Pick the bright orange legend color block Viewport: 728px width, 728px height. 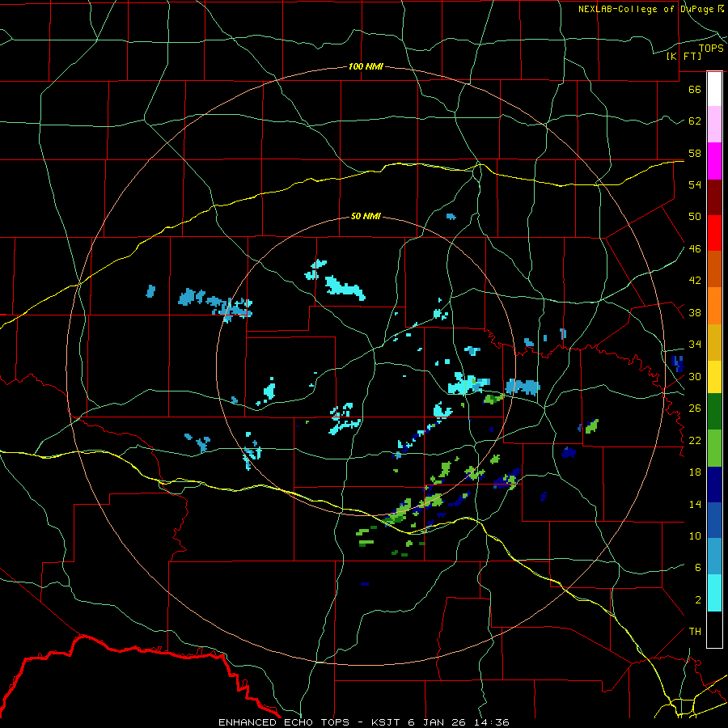click(x=714, y=306)
